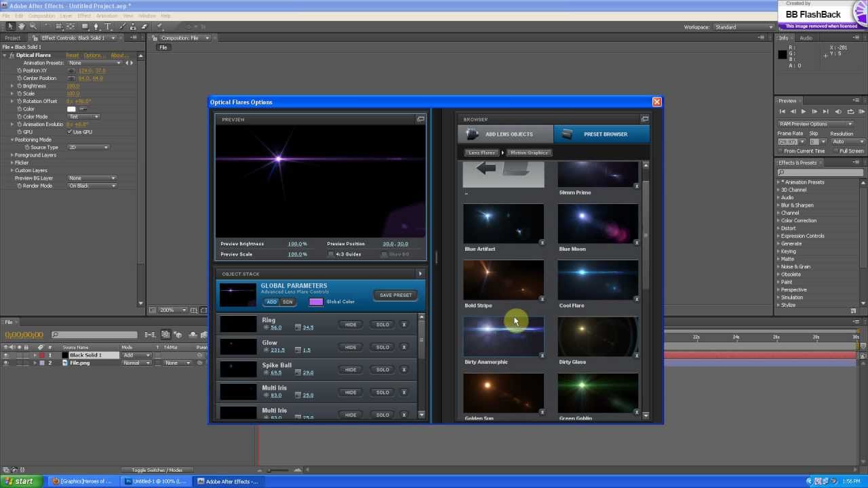Open the Workspace dropdown
Image resolution: width=868 pixels, height=488 pixels.
tap(743, 27)
